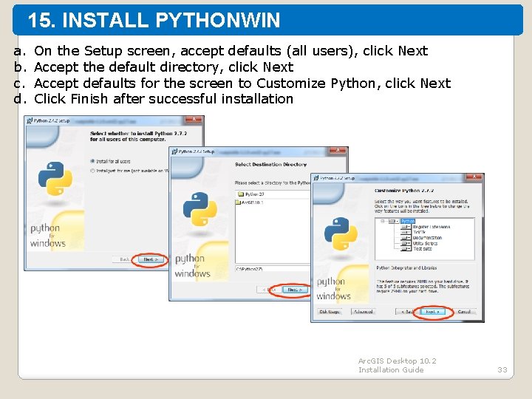
Task: Click Cancel in the Customize Python dialog
Action: pyautogui.click(x=464, y=312)
